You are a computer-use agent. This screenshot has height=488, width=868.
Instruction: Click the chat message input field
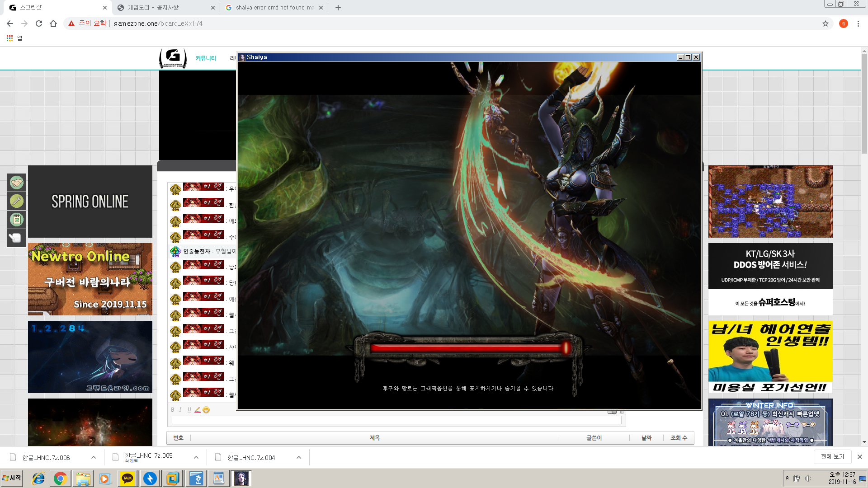pyautogui.click(x=396, y=420)
